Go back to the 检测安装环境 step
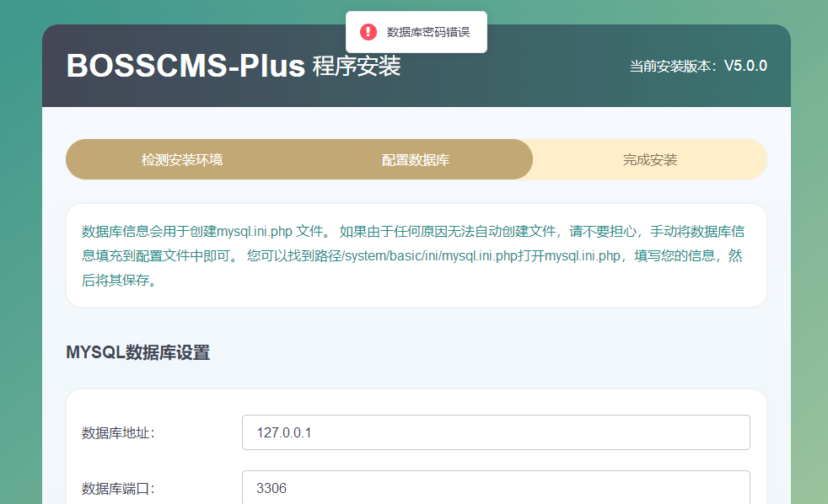828x504 pixels. [182, 159]
